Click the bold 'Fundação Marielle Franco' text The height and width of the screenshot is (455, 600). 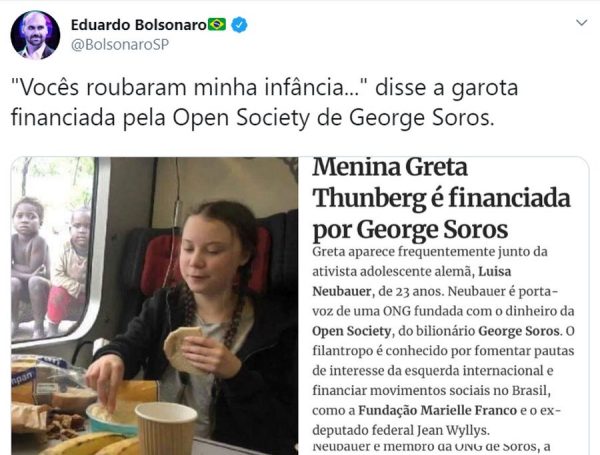[437, 410]
